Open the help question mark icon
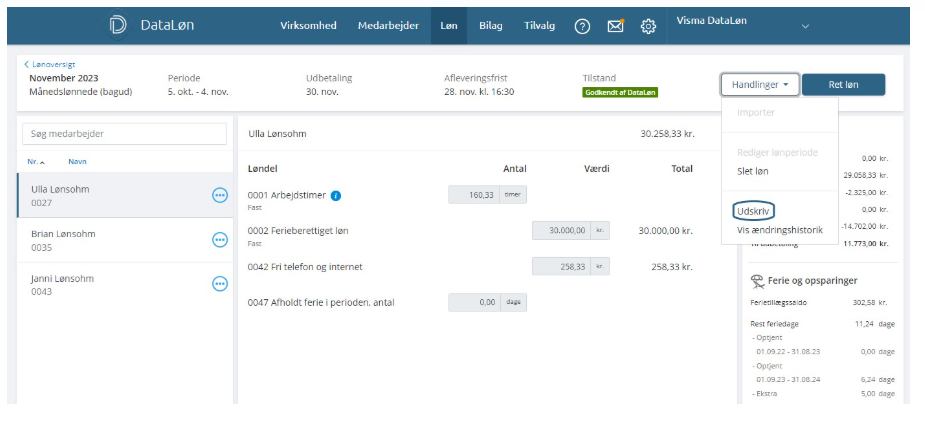 [582, 27]
